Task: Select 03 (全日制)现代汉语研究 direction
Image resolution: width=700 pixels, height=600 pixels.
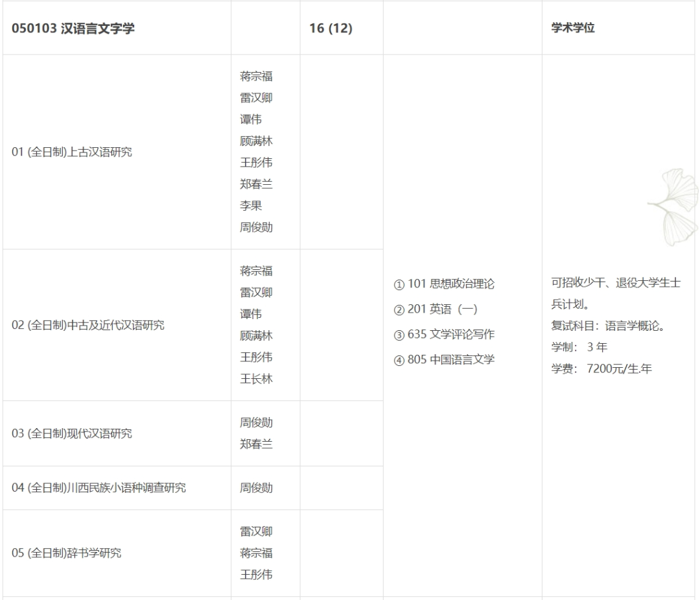Action: point(72,433)
